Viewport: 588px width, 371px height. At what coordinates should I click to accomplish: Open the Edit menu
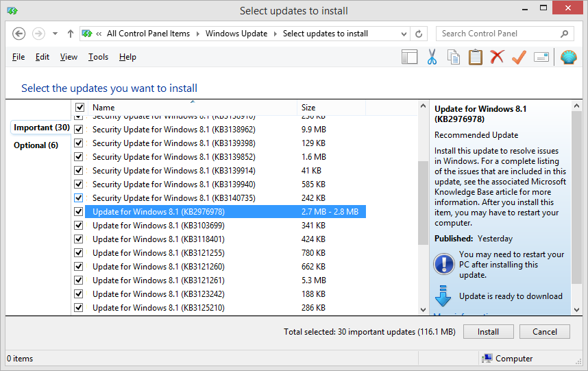click(42, 57)
